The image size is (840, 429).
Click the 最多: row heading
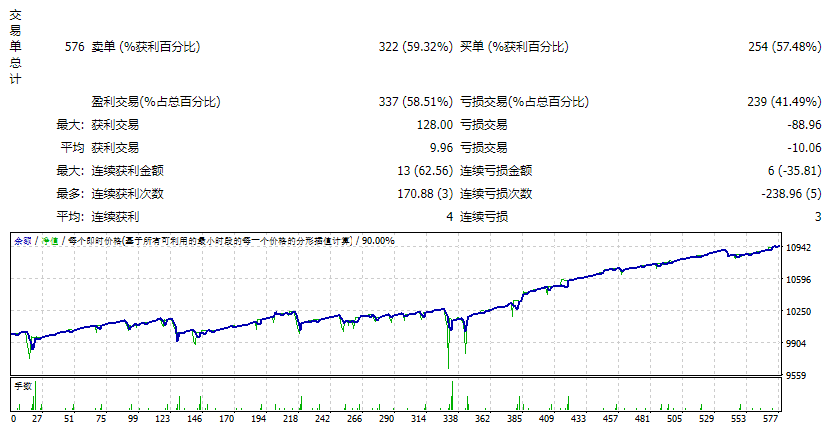pyautogui.click(x=71, y=194)
